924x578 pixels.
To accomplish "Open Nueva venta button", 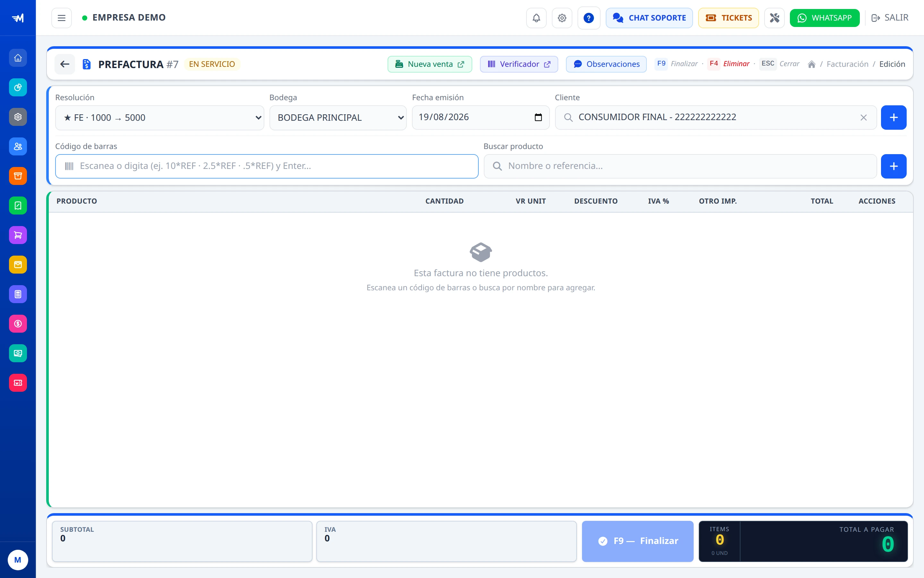I will tap(430, 64).
